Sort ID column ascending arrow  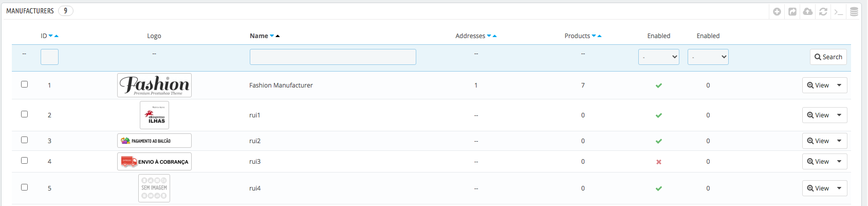(x=57, y=36)
